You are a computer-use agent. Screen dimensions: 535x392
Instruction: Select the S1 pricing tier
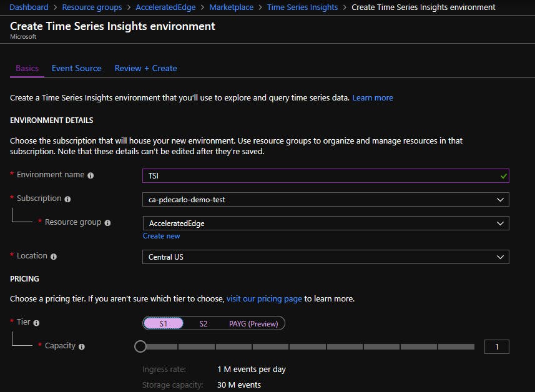[x=164, y=323]
